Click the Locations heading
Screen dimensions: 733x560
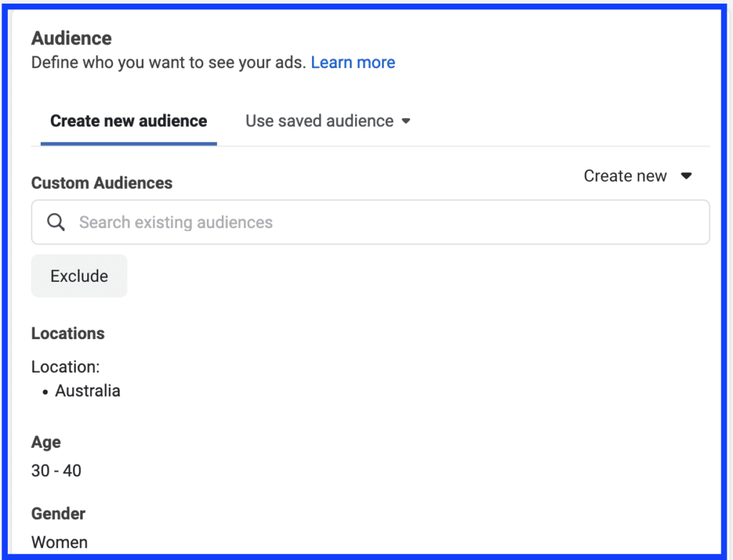(68, 333)
